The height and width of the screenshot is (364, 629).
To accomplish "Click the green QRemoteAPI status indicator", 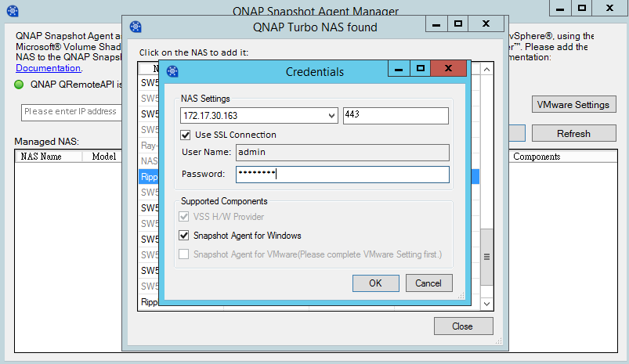I will [20, 85].
